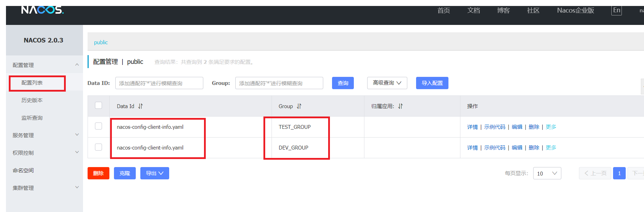The width and height of the screenshot is (644, 212).
Task: Open 示例代码 for the DEV_GROUP row
Action: (495, 147)
